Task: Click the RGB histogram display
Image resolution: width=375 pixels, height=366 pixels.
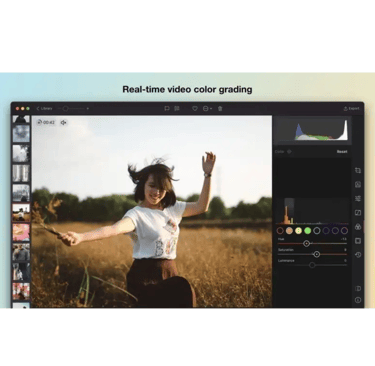Action: pos(312,130)
